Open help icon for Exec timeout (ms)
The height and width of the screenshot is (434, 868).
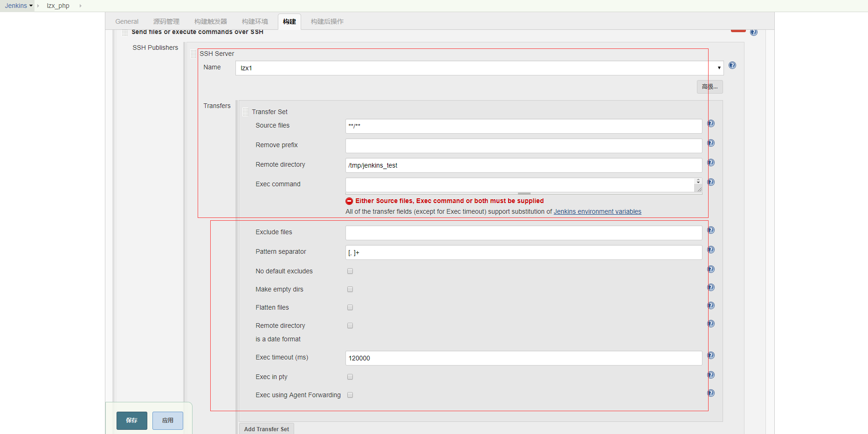click(711, 355)
